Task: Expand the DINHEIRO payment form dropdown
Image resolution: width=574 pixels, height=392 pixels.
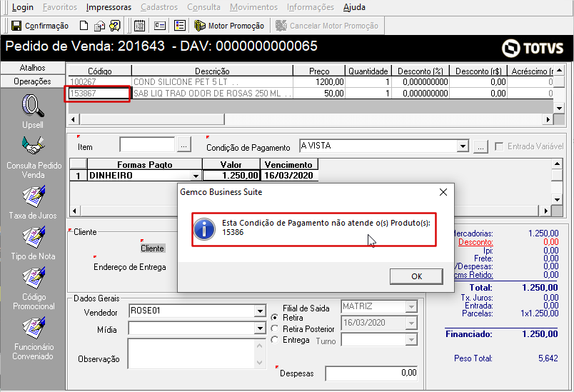Action: pos(196,176)
